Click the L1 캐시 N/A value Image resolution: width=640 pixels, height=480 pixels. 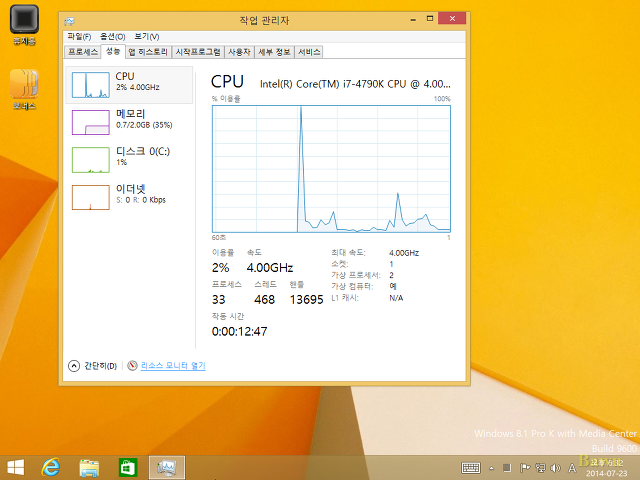[x=396, y=298]
